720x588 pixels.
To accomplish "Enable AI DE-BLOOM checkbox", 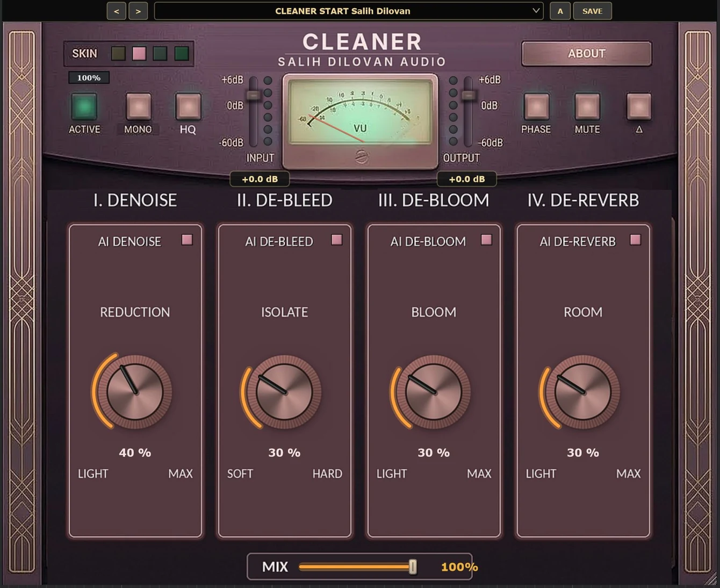I will point(486,240).
